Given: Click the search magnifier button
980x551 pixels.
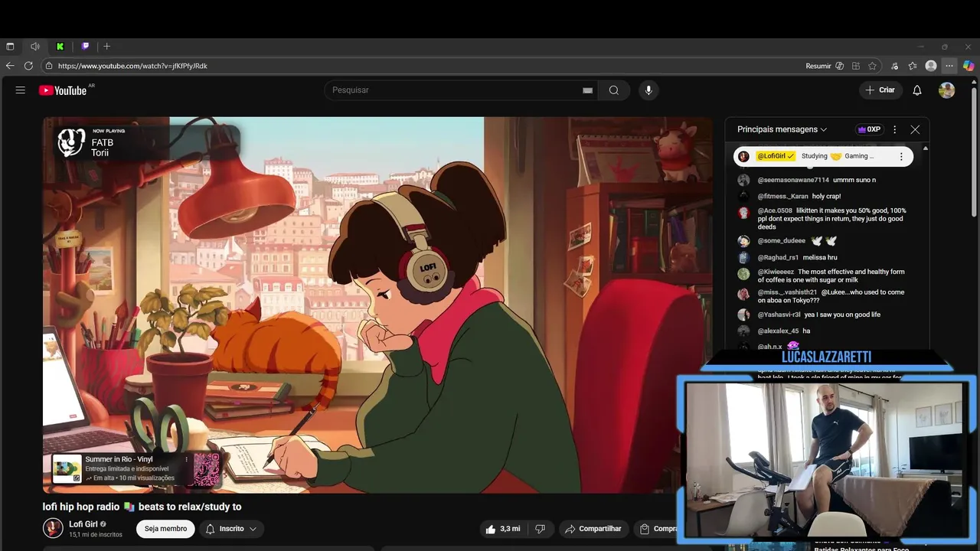Looking at the screenshot, I should [x=614, y=90].
